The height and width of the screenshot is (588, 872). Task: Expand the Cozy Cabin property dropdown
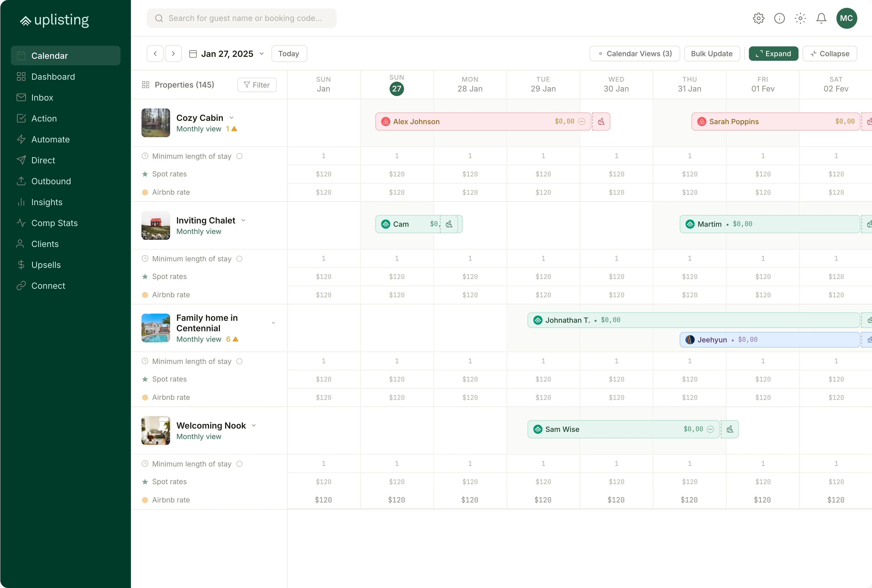(232, 117)
